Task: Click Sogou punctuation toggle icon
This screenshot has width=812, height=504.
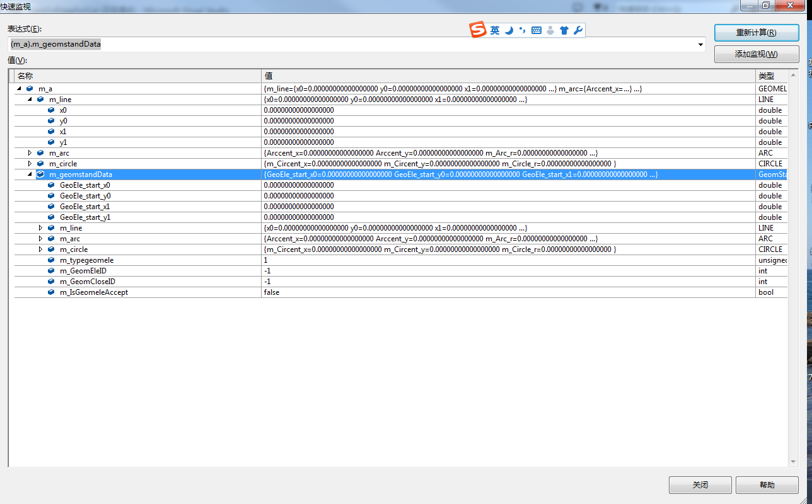Action: pyautogui.click(x=522, y=30)
